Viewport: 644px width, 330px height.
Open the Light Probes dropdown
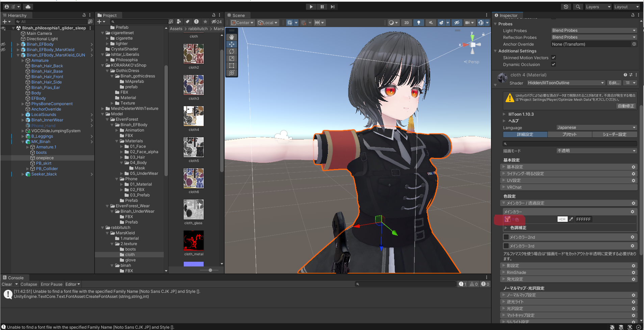[x=594, y=30]
